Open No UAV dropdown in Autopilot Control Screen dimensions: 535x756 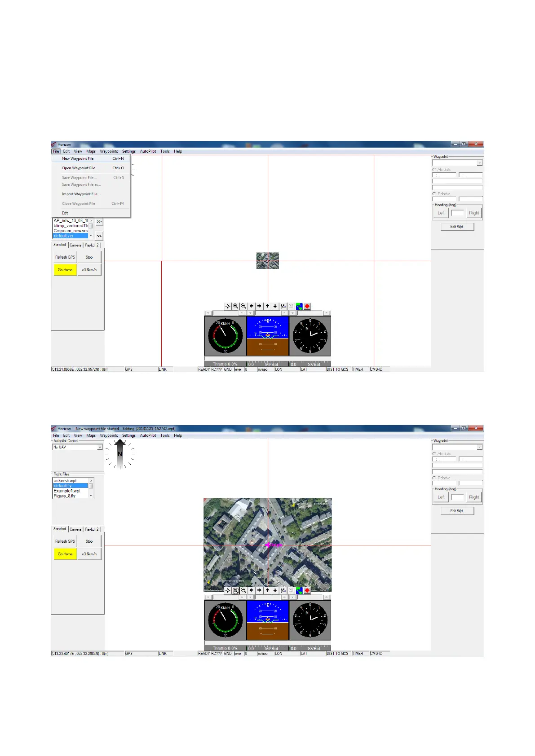click(100, 447)
